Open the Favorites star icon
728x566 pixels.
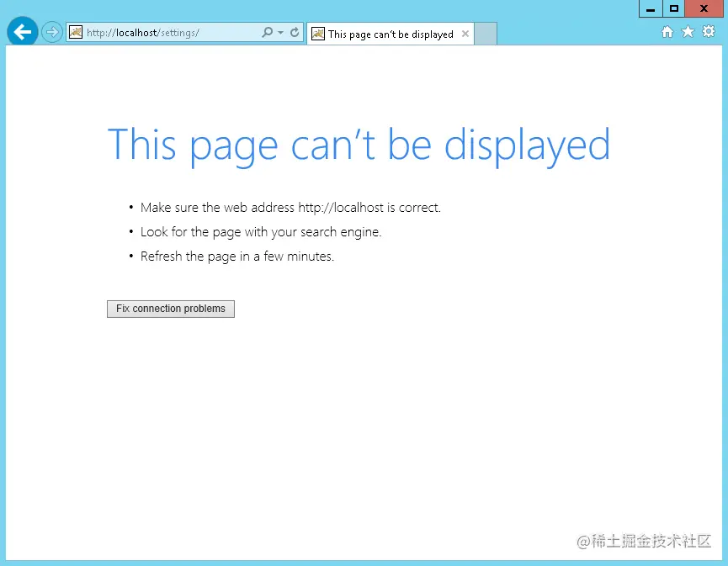point(688,32)
